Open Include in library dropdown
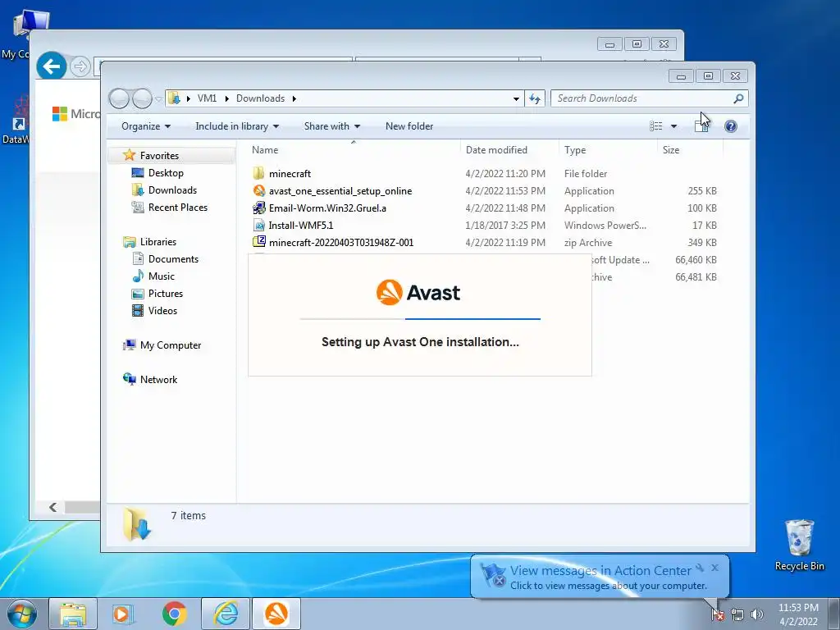The height and width of the screenshot is (630, 840). 237,126
